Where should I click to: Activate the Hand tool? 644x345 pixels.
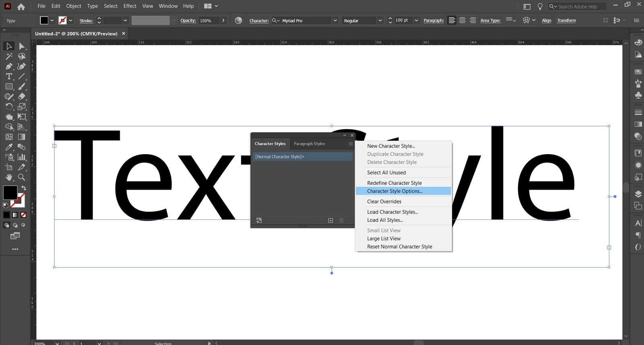9,177
